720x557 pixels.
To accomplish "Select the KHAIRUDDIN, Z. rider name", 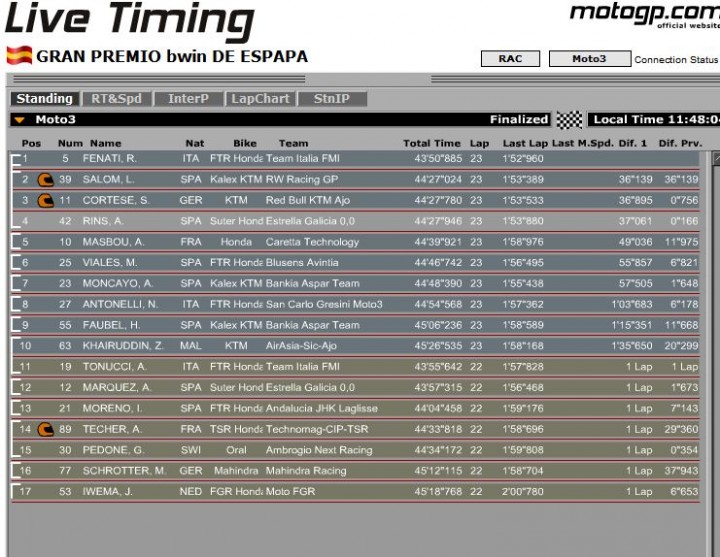I will coord(123,346).
